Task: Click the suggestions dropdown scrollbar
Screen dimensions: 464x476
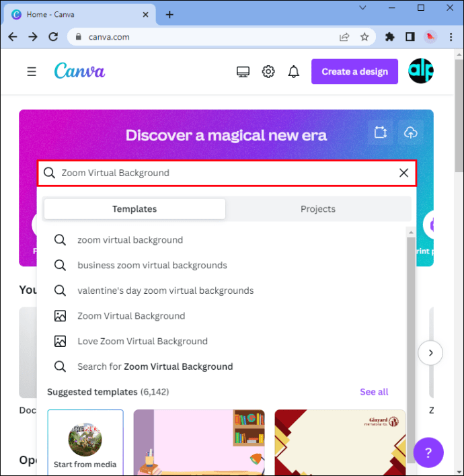Action: [x=411, y=349]
